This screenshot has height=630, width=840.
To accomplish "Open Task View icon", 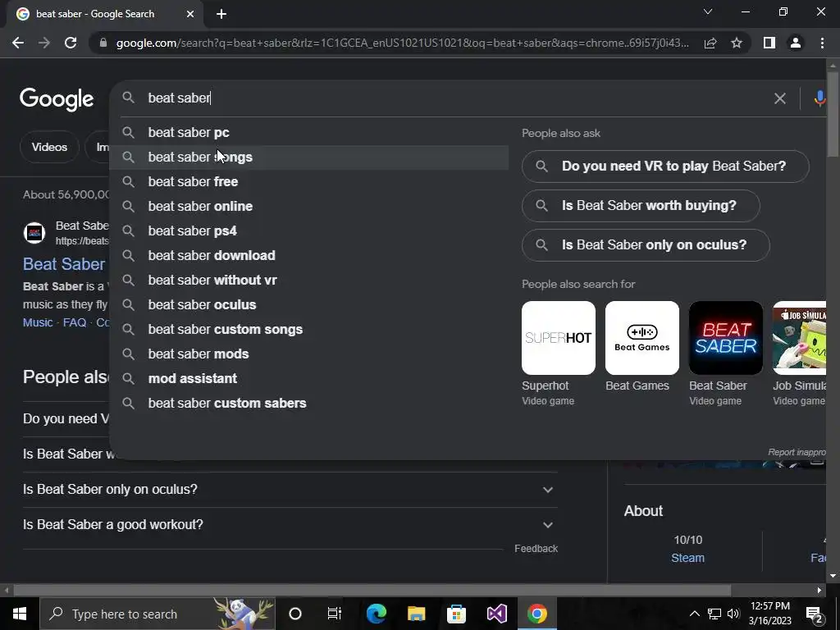I will pos(335,614).
